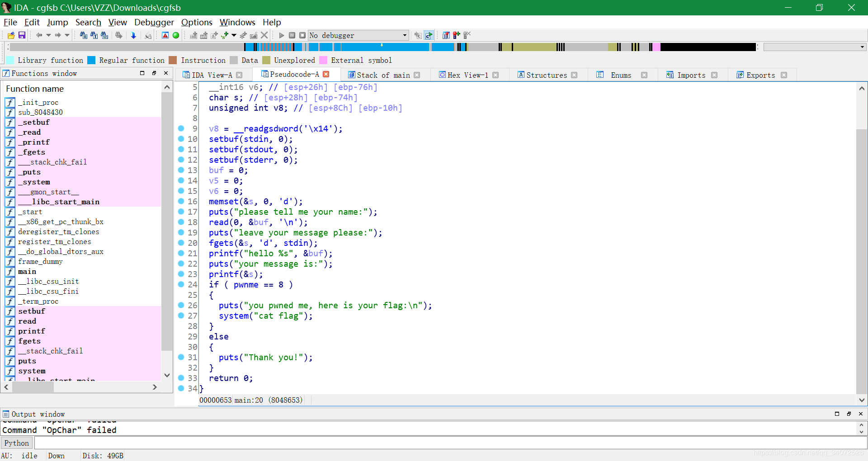Click the Help menu
The height and width of the screenshot is (461, 868).
[272, 22]
